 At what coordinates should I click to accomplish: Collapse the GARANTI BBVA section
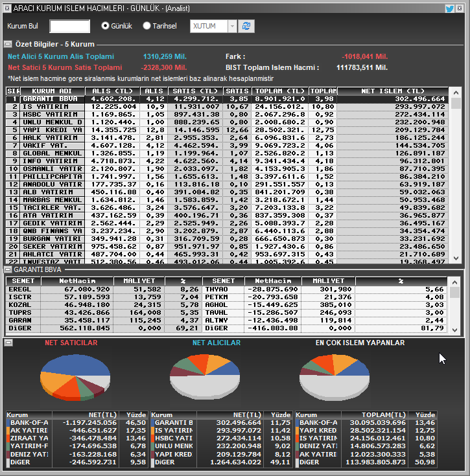[x=8, y=269]
